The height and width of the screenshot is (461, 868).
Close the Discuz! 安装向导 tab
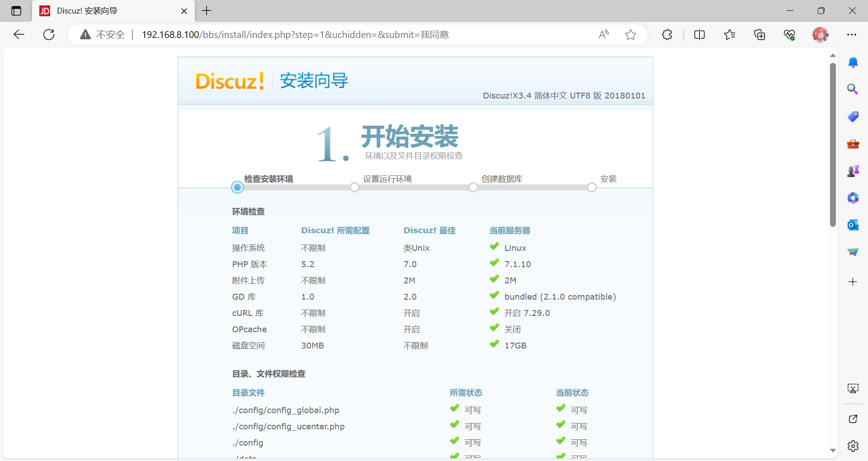click(x=184, y=11)
